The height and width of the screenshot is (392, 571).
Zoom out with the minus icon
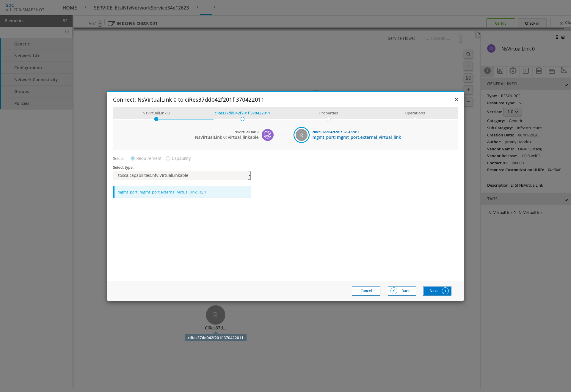coord(468,102)
